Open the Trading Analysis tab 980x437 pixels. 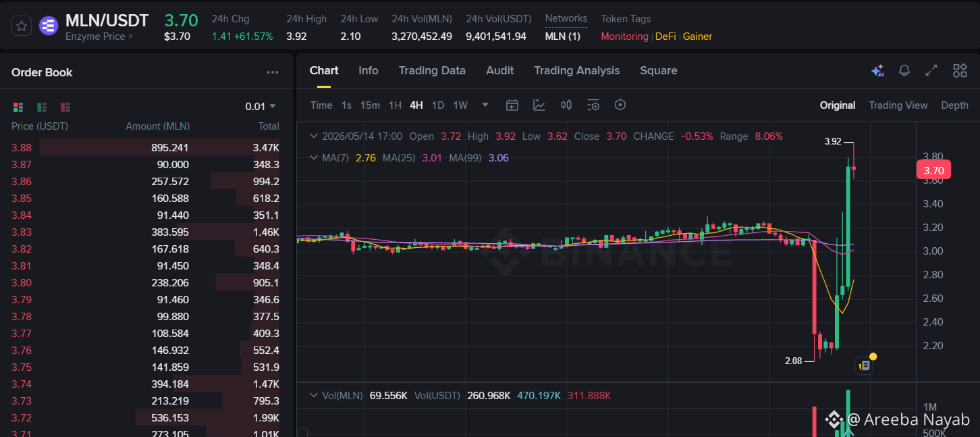click(577, 70)
